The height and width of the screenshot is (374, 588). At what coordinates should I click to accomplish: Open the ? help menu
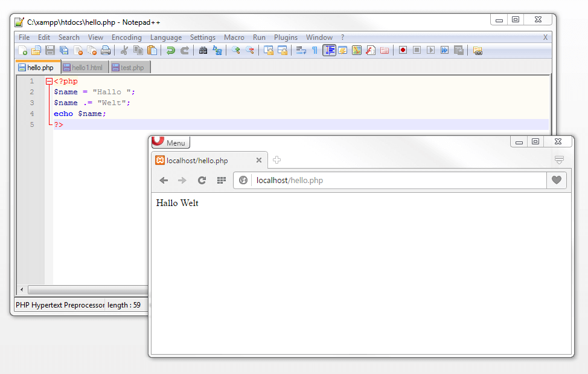[342, 37]
